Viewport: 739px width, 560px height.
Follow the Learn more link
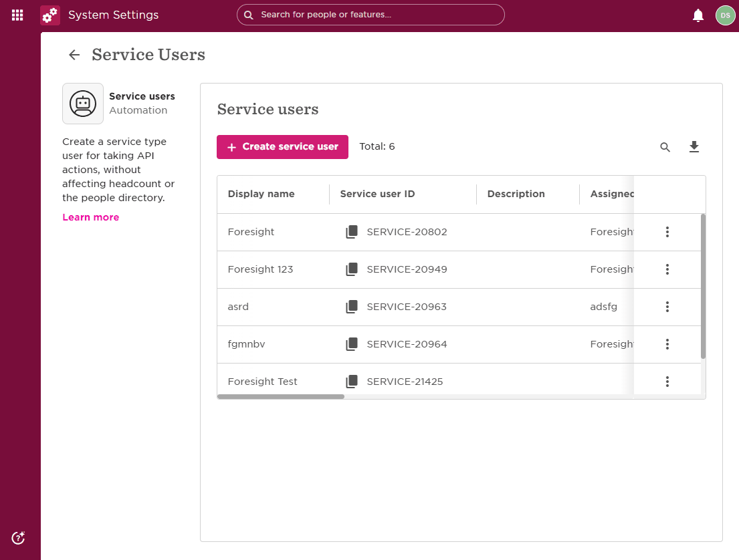click(x=90, y=217)
